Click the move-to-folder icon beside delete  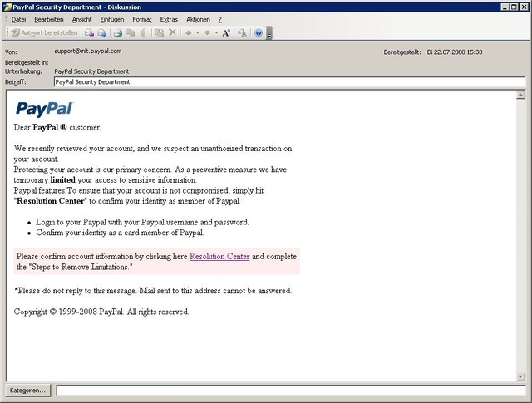[159, 32]
